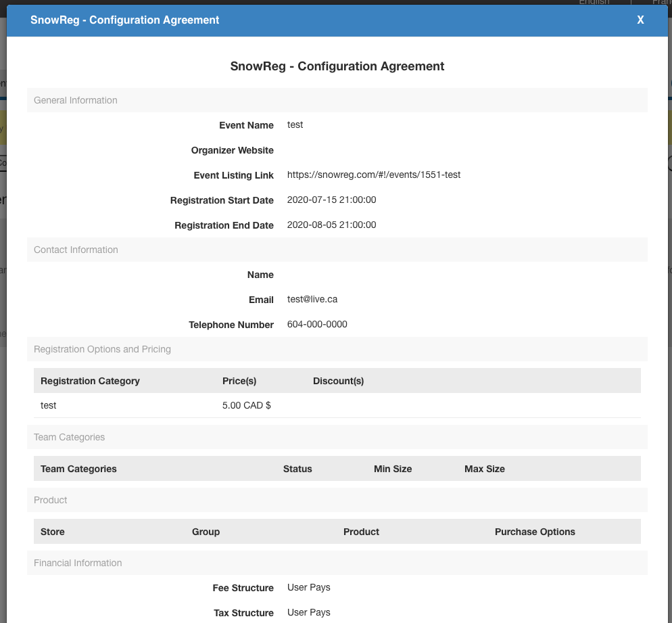Click the Registration Category column header
Image resolution: width=672 pixels, height=623 pixels.
tap(90, 381)
